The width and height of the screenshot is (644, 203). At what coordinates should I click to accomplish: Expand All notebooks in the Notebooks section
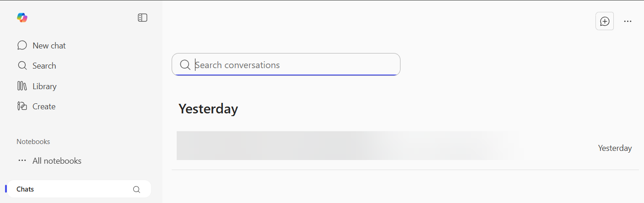click(x=57, y=161)
